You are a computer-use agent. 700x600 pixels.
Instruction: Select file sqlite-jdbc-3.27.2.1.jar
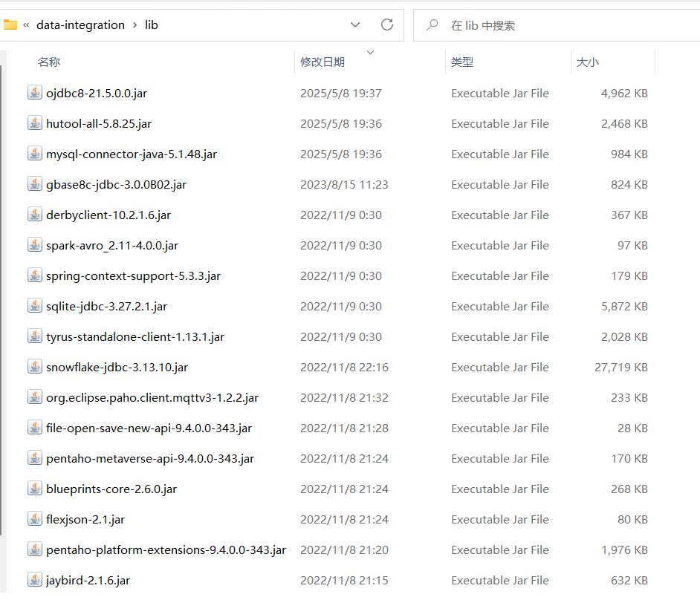[107, 307]
